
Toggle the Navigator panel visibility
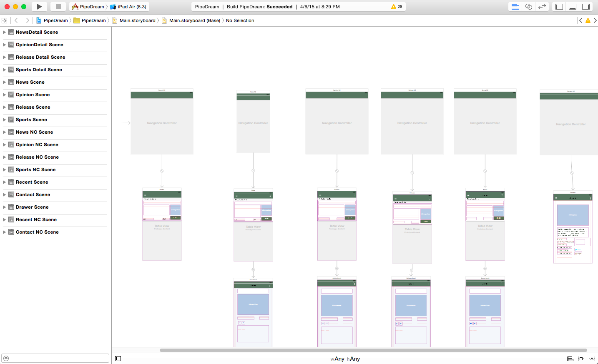[x=559, y=7]
